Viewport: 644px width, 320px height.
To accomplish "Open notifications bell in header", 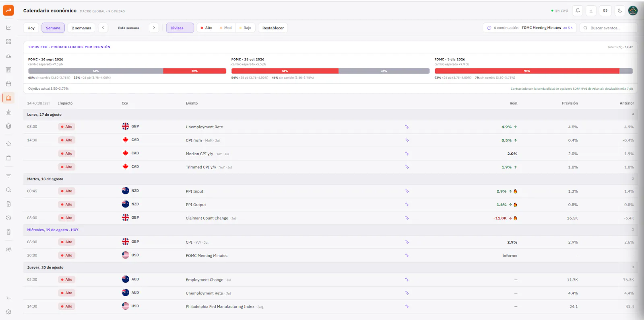I will point(578,10).
